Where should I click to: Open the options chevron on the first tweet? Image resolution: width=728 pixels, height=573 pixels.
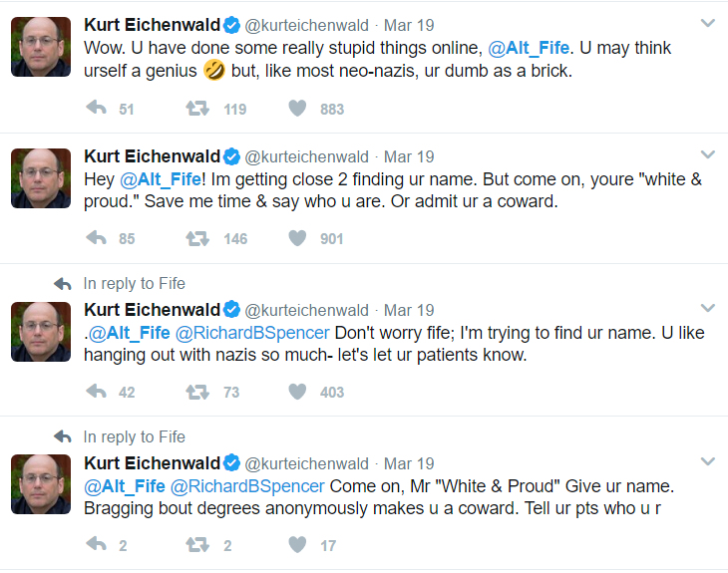coord(708,23)
